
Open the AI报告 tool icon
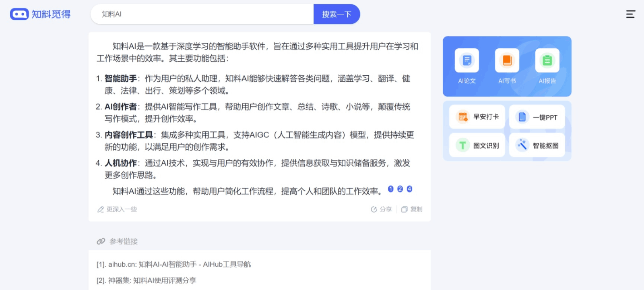coord(547,60)
